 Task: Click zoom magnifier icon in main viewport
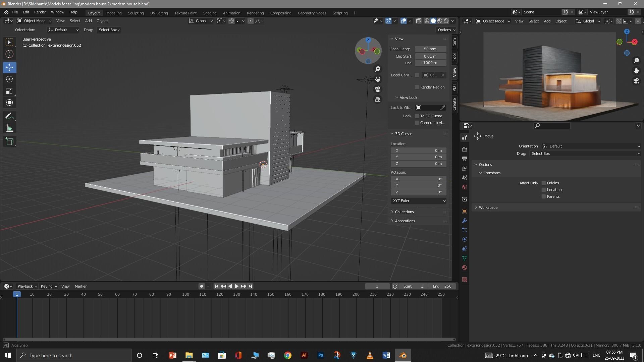[378, 69]
